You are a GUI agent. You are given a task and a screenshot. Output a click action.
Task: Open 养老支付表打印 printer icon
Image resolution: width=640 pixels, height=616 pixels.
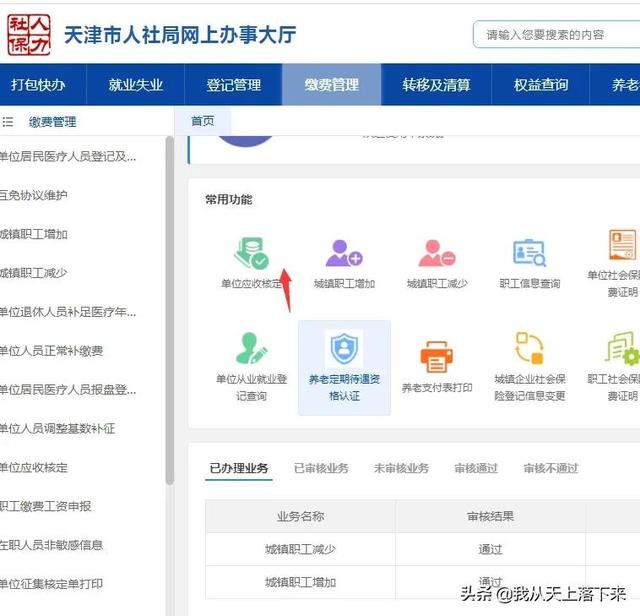(x=437, y=357)
